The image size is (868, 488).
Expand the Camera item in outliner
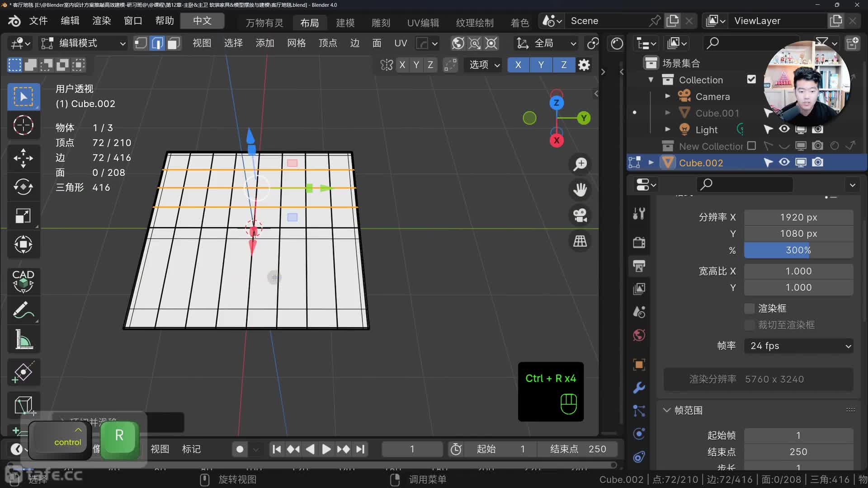(x=667, y=96)
